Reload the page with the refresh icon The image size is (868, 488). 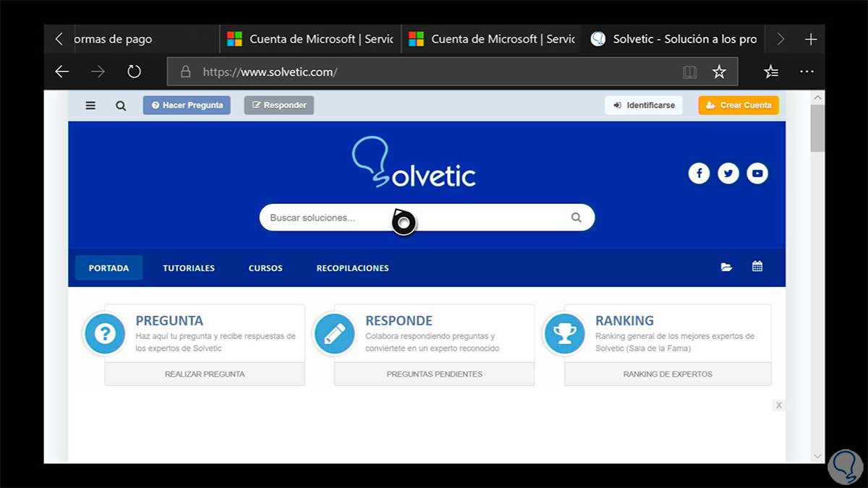click(x=134, y=72)
